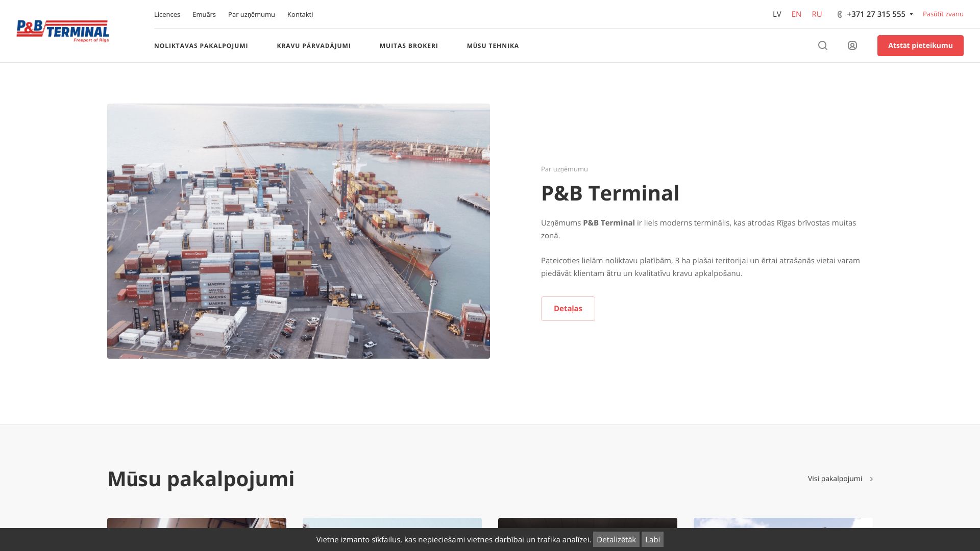Click the Visi pakalpojumi chevron arrow

[871, 479]
